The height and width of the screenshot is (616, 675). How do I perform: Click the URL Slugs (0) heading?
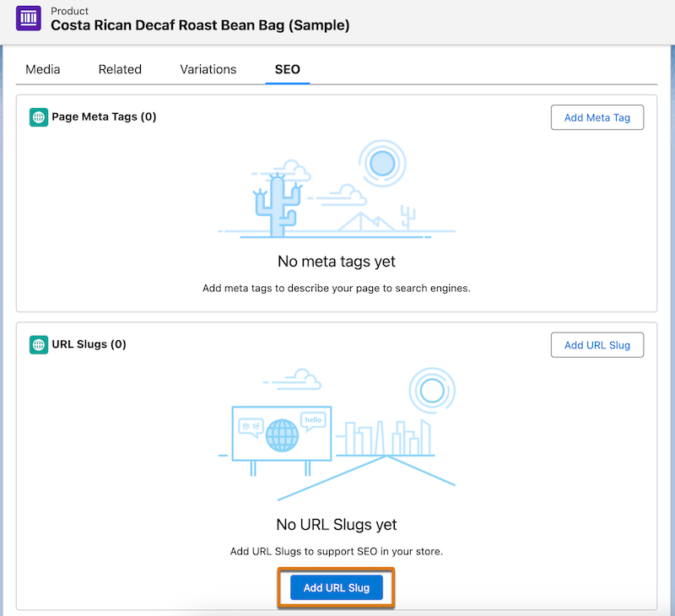[89, 344]
